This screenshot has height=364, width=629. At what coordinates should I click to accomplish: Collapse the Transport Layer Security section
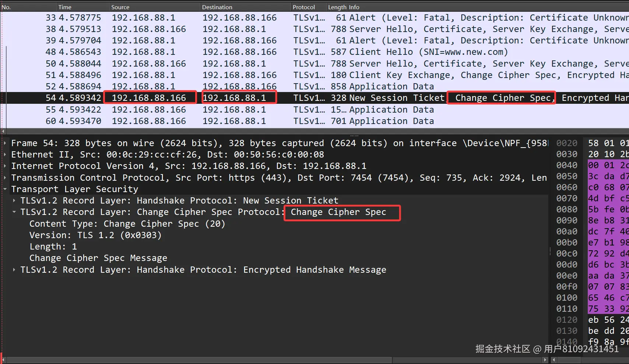tap(5, 189)
